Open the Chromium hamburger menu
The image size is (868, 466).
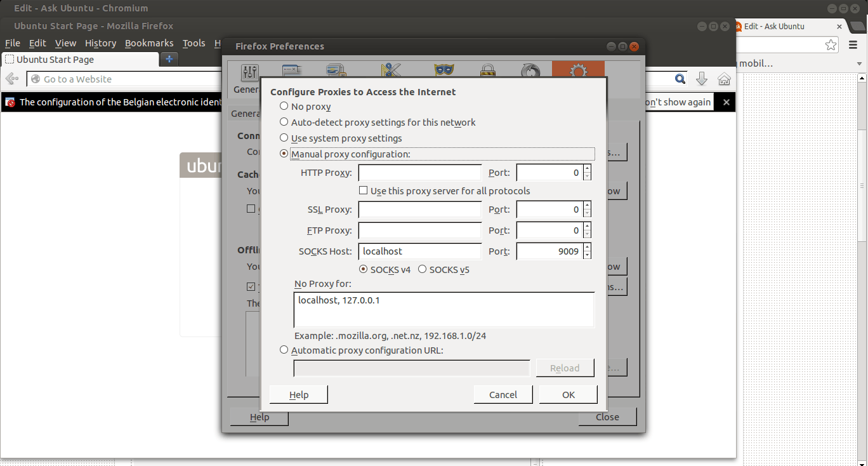tap(853, 44)
